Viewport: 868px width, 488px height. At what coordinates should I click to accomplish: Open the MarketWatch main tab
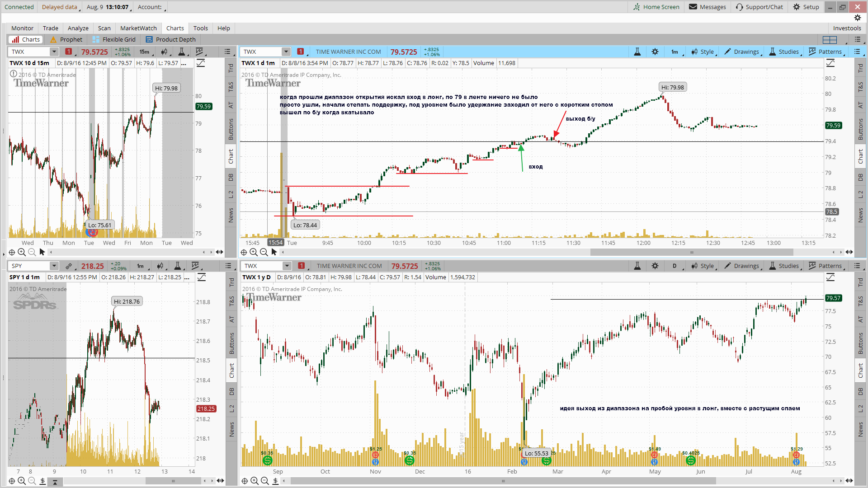[x=138, y=28]
